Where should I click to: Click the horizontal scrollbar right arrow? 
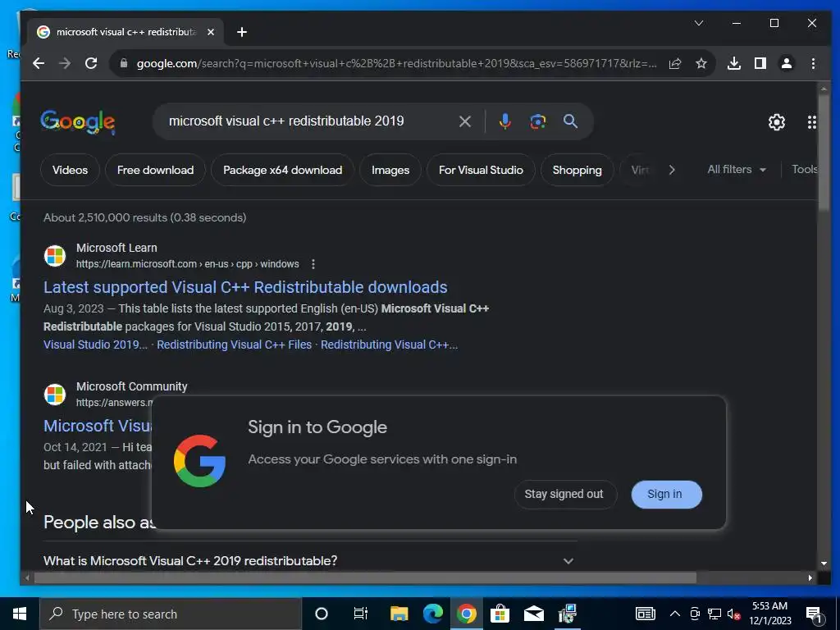point(810,578)
